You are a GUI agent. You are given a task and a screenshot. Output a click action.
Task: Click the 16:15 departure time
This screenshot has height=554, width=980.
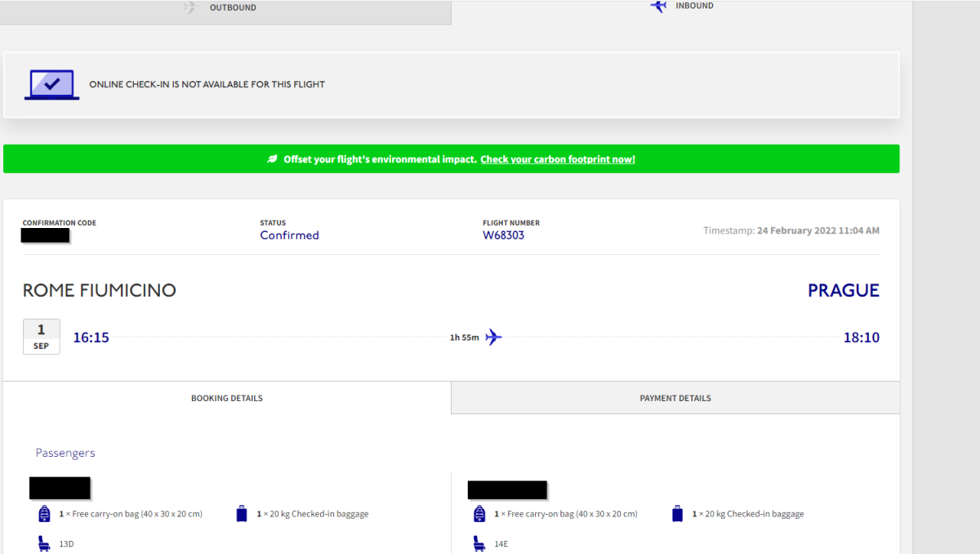[x=91, y=337]
